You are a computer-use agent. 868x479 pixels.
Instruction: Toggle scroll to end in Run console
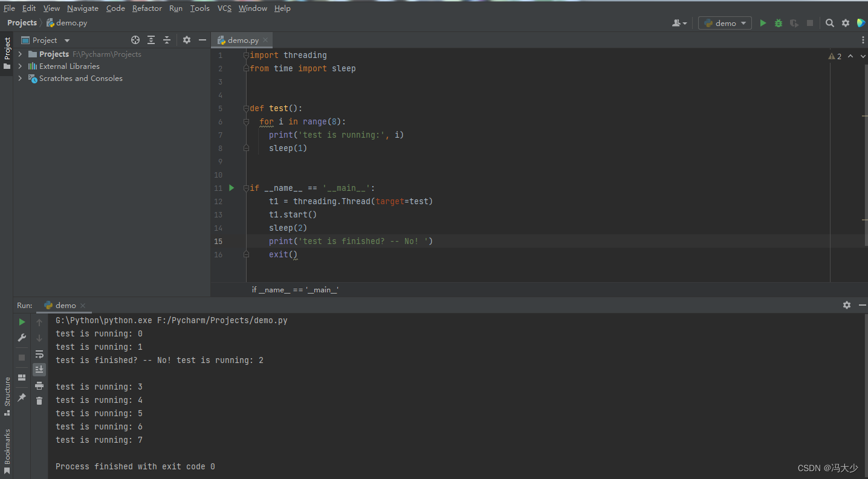39,369
